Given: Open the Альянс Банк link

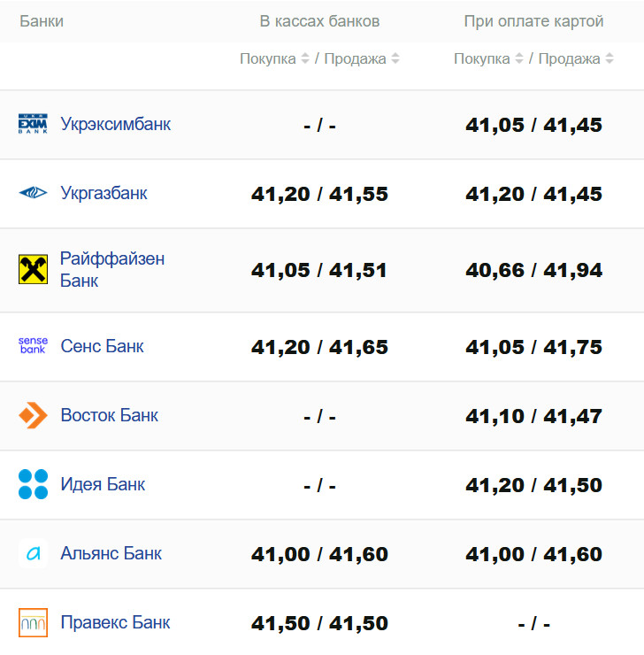Looking at the screenshot, I should (111, 553).
